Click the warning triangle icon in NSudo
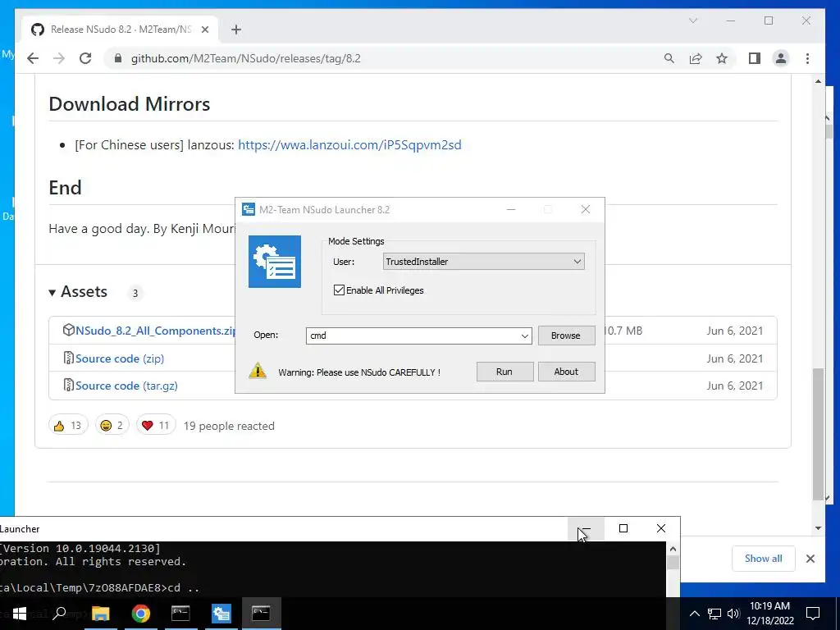Image resolution: width=840 pixels, height=630 pixels. tap(258, 371)
